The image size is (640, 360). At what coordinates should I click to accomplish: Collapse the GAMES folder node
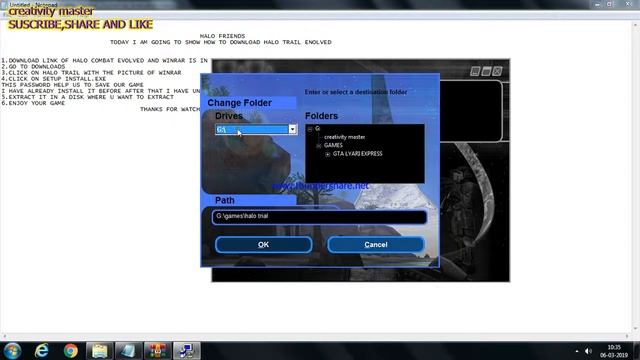coord(318,146)
